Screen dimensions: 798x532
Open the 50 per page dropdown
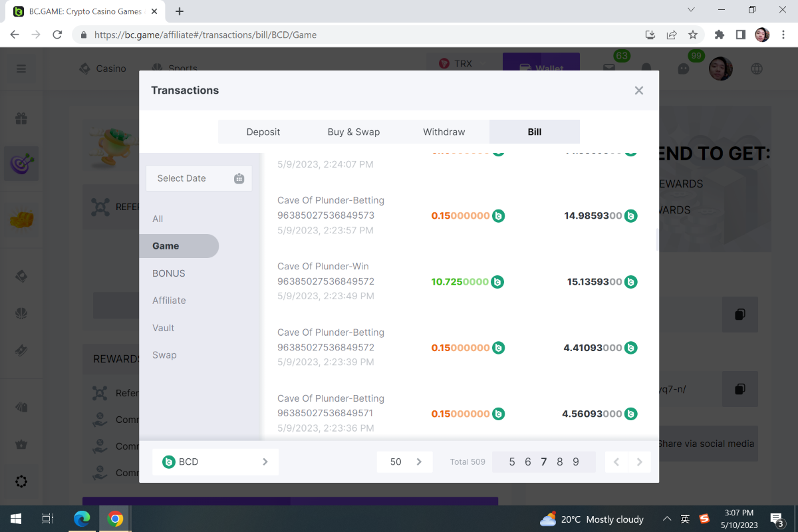[404, 462]
